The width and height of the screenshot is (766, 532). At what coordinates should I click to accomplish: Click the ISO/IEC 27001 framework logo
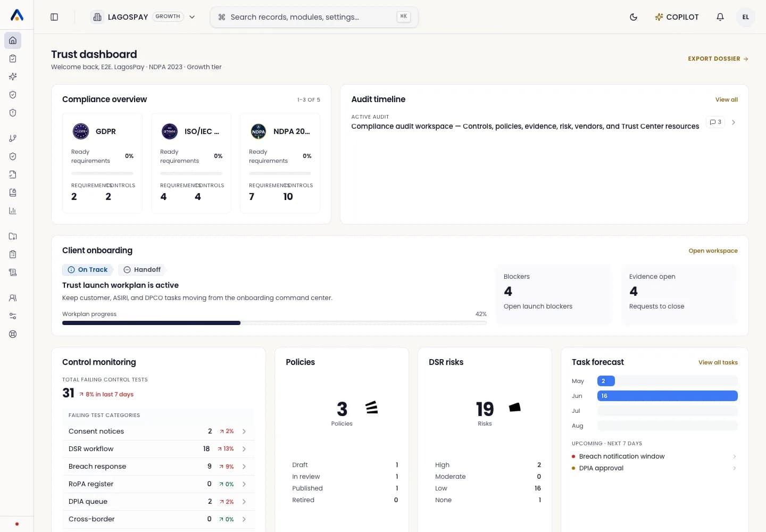(170, 131)
